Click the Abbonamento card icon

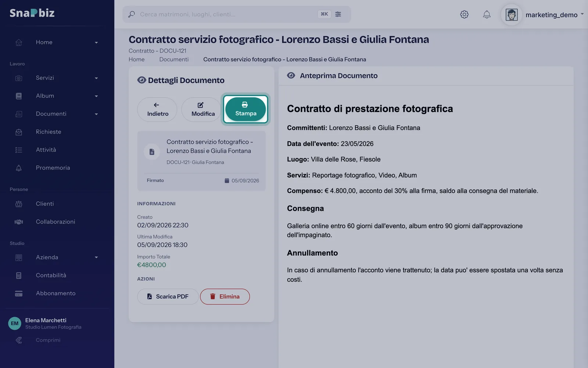tap(19, 293)
